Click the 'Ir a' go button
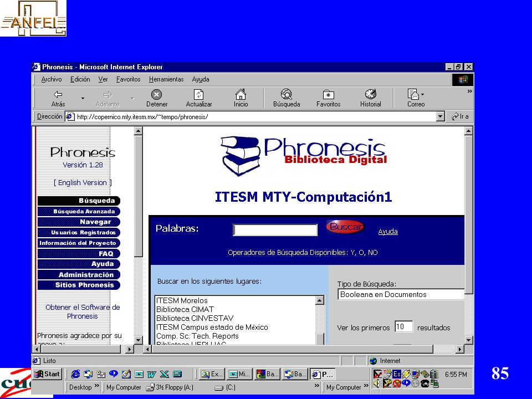Viewport: 532px width, 399px height. pos(460,117)
